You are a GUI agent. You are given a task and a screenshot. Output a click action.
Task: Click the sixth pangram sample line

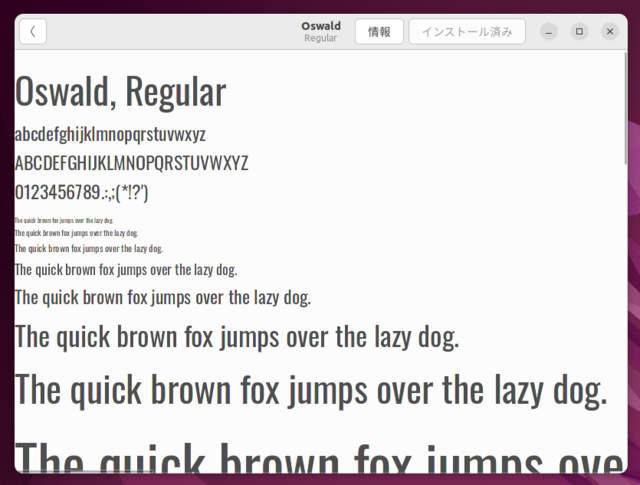click(237, 337)
